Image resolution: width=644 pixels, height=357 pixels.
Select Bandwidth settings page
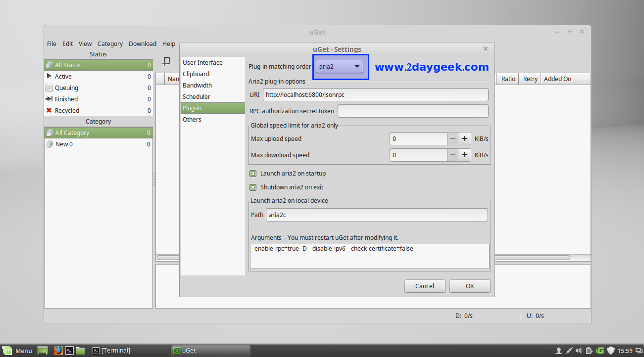213,85
